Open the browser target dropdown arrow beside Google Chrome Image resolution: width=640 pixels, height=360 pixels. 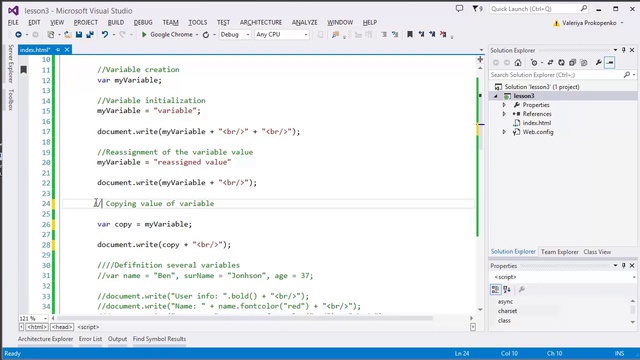(197, 35)
